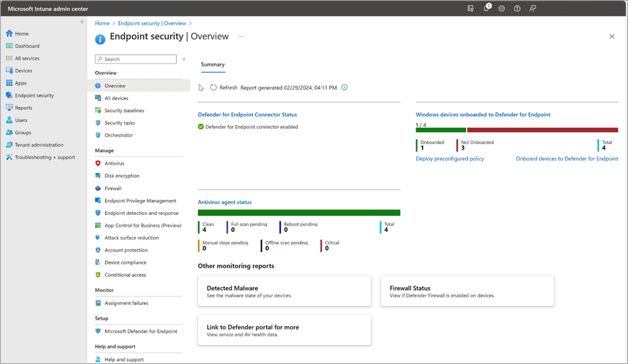Click the help question mark icon
Screen dimensions: 628x364
pyautogui.click(x=517, y=8)
